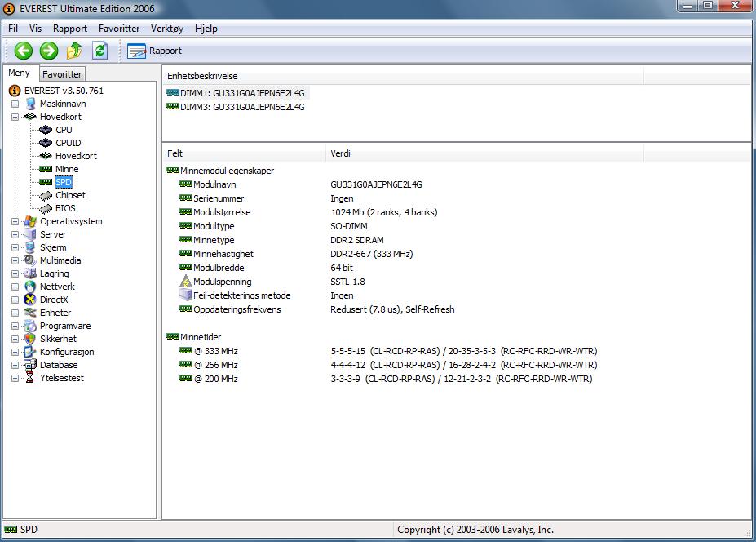Viewport: 756px width, 542px height.
Task: Click the Maskinnavn computer icon
Action: pos(30,104)
